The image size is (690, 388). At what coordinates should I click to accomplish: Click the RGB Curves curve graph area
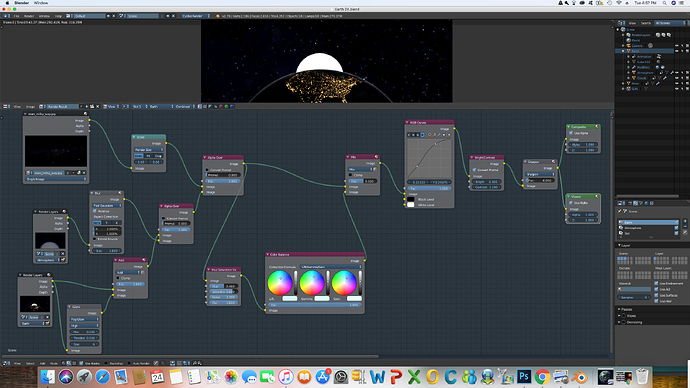click(x=429, y=158)
